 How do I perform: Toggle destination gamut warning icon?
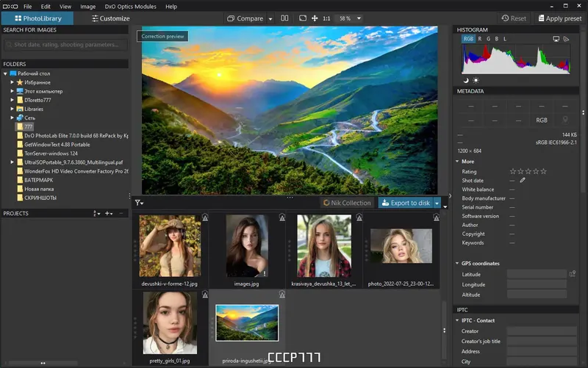[566, 39]
